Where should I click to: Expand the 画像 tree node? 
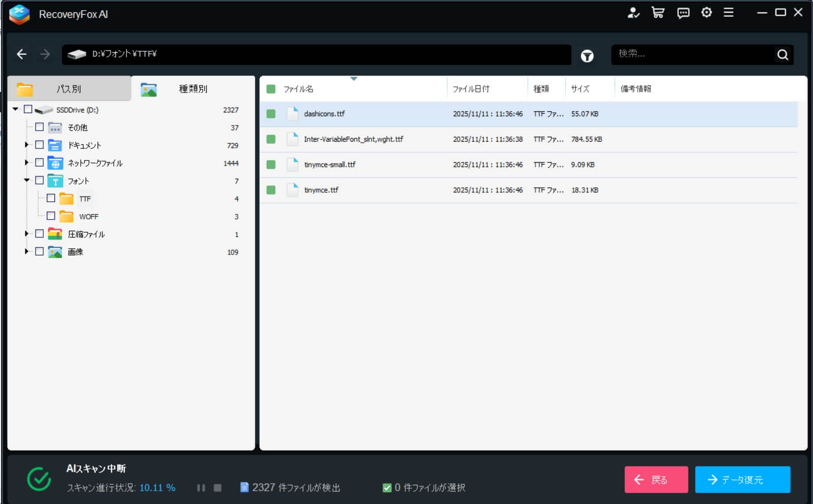tap(26, 251)
